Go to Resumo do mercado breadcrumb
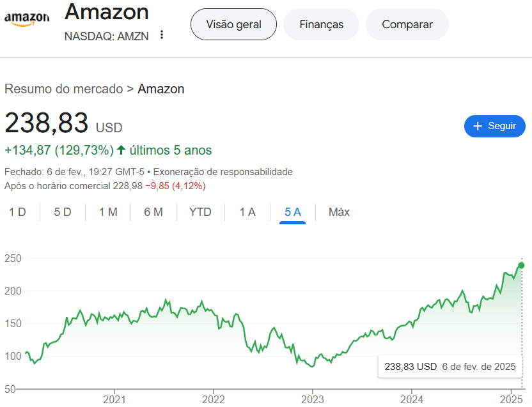Image resolution: width=532 pixels, height=407 pixels. click(x=63, y=89)
